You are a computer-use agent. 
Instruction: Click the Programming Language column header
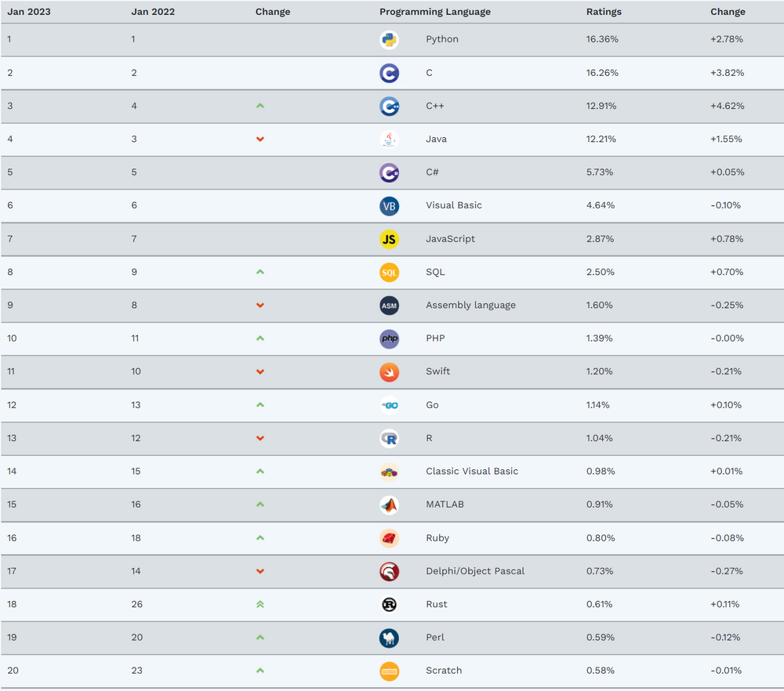pos(435,12)
